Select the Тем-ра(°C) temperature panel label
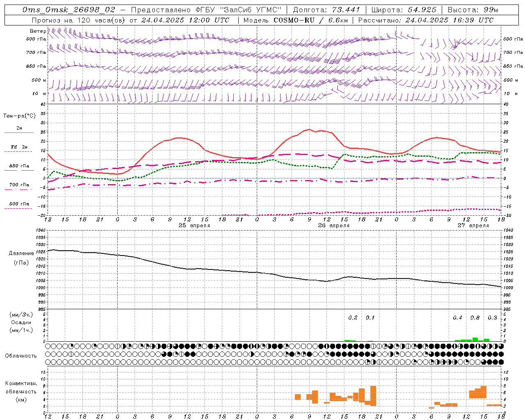The width and height of the screenshot is (525, 420). [19, 116]
